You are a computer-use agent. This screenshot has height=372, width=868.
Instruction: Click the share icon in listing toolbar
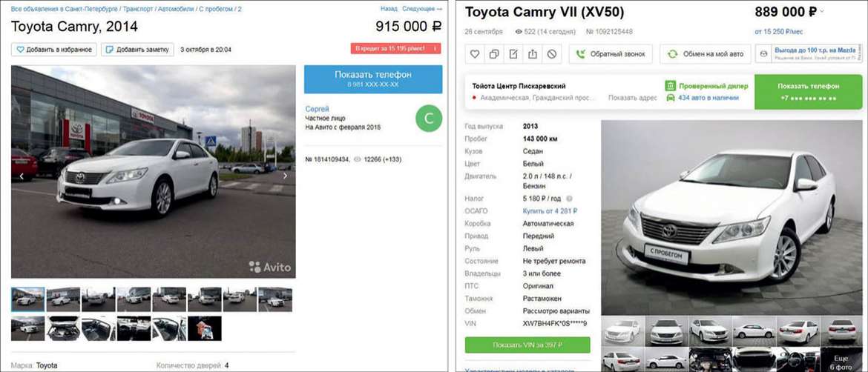[x=533, y=54]
